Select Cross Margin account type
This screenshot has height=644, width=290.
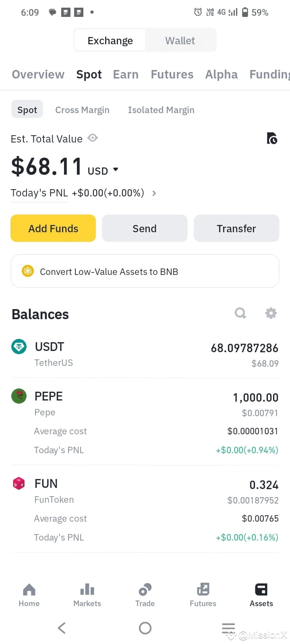(x=82, y=110)
